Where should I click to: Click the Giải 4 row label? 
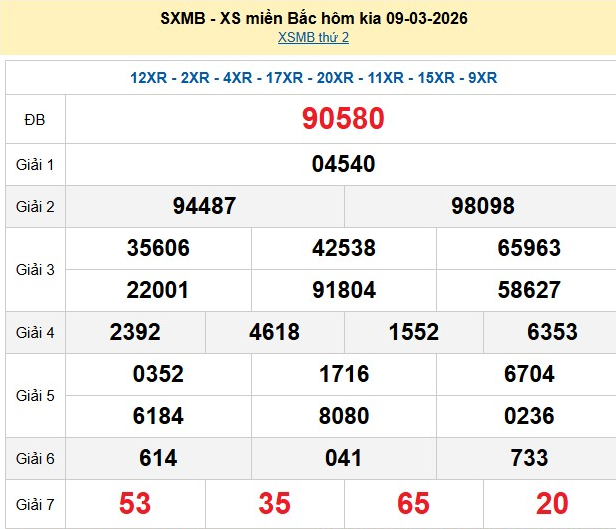(x=35, y=333)
